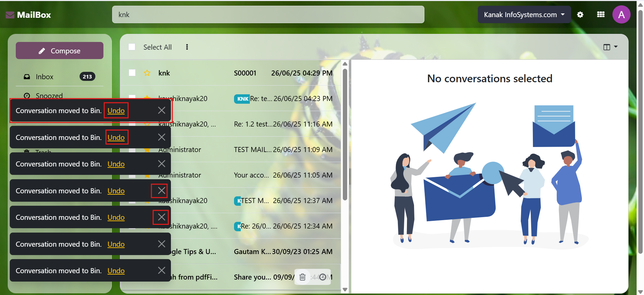This screenshot has height=295, width=644.
Task: Expand the Kanak InfoSystems.com account dropdown
Action: click(524, 14)
